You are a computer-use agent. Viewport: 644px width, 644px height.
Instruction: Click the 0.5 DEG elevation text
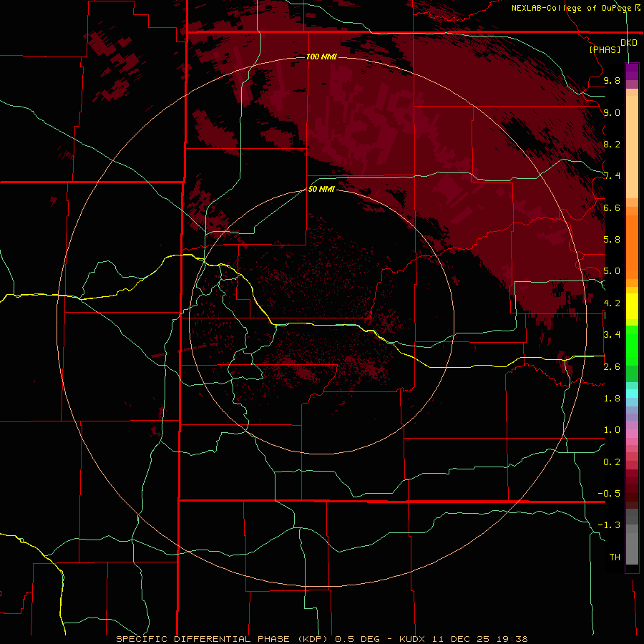(x=357, y=639)
